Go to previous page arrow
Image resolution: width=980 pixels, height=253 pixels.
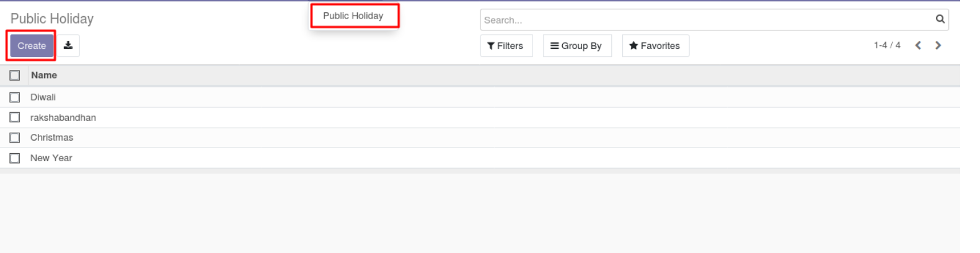(918, 45)
